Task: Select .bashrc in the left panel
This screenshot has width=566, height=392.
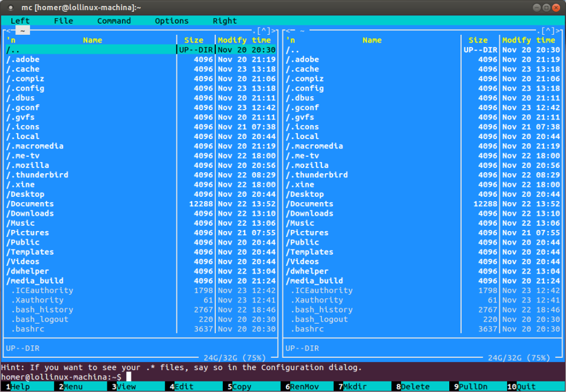Action: pyautogui.click(x=141, y=329)
